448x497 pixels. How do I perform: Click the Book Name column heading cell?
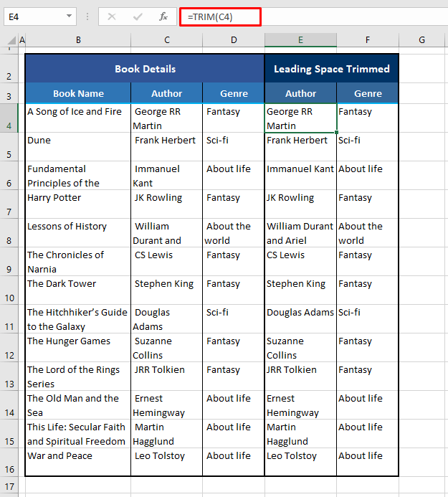(x=78, y=93)
